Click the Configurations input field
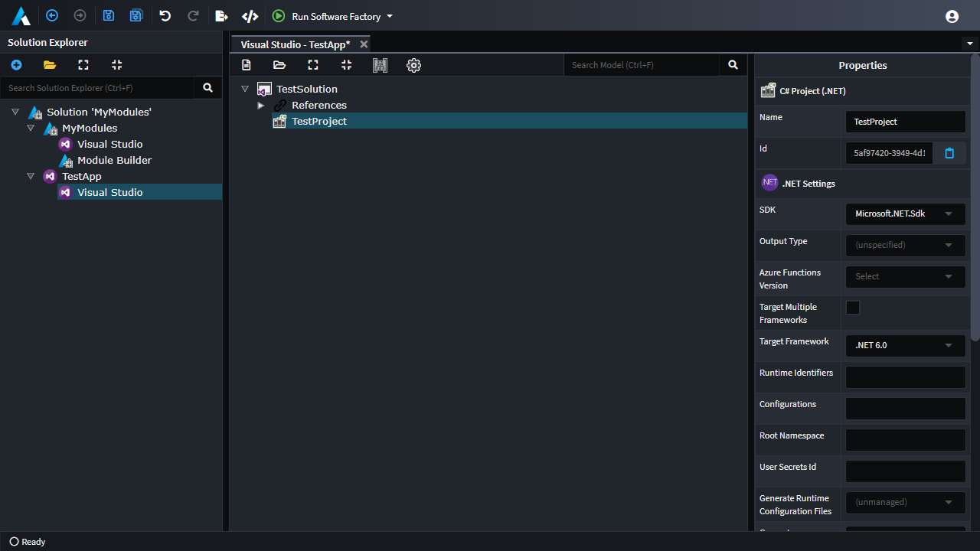The image size is (980, 551). tap(905, 409)
